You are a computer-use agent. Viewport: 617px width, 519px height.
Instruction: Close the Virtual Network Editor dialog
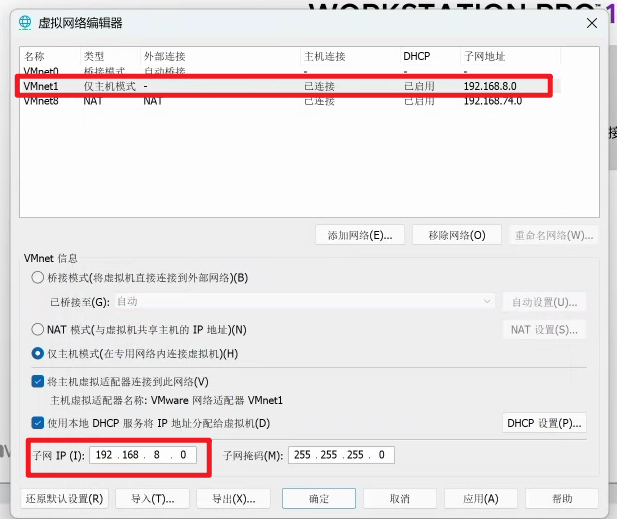[x=591, y=23]
